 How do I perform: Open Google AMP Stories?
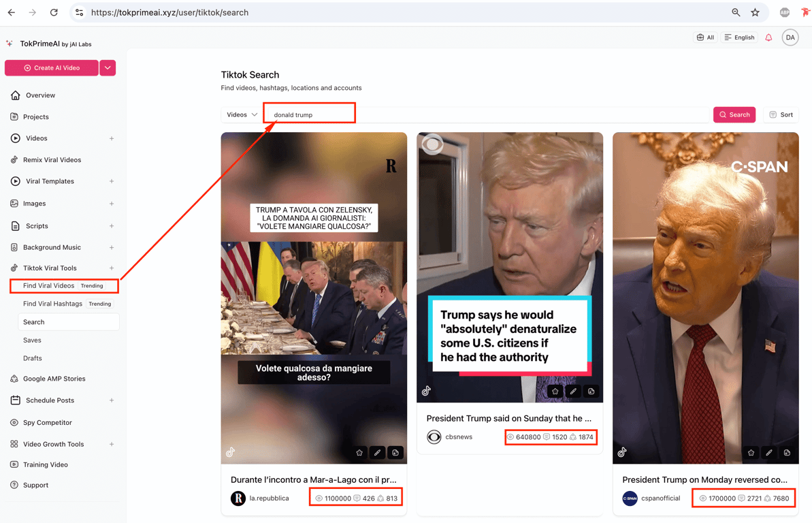pyautogui.click(x=54, y=379)
